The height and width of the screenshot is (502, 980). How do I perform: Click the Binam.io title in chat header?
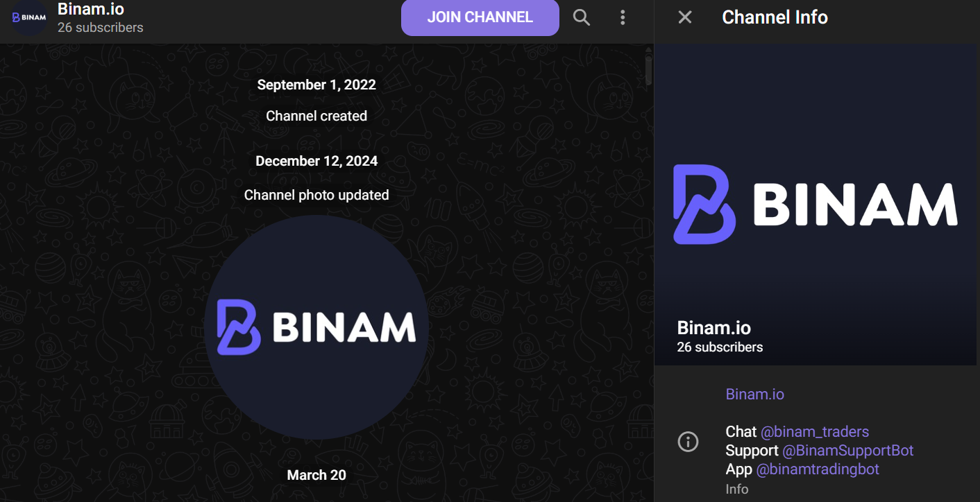91,9
